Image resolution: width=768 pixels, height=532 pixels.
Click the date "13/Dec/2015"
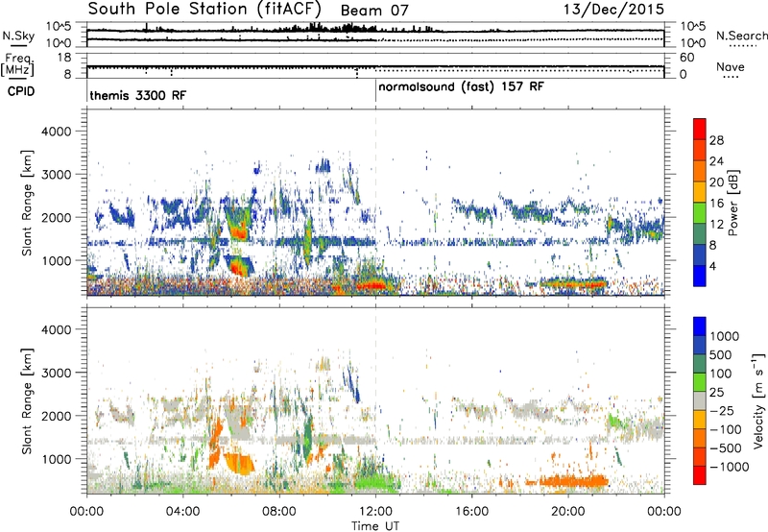point(613,9)
